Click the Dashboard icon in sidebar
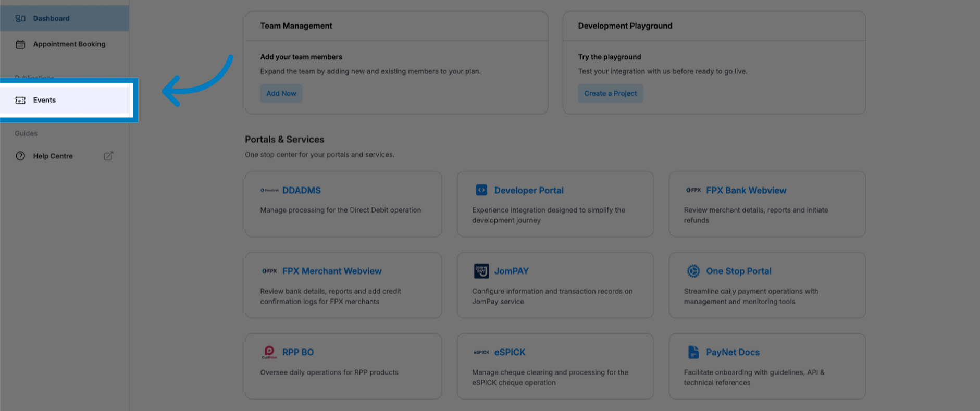 [x=20, y=18]
